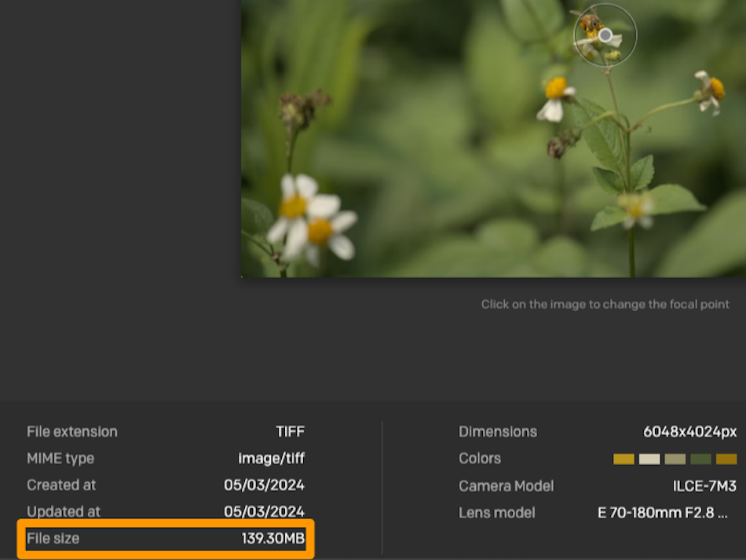Click the Colors label
746x560 pixels.
(x=480, y=458)
